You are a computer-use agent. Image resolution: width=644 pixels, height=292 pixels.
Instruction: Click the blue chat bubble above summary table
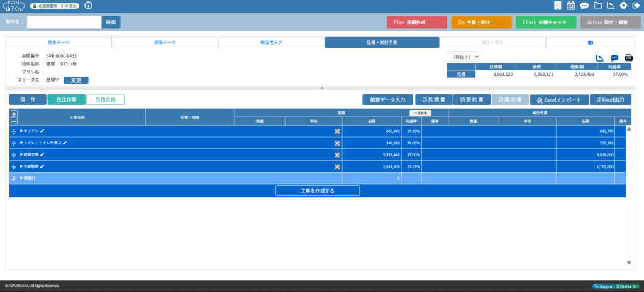(x=614, y=58)
